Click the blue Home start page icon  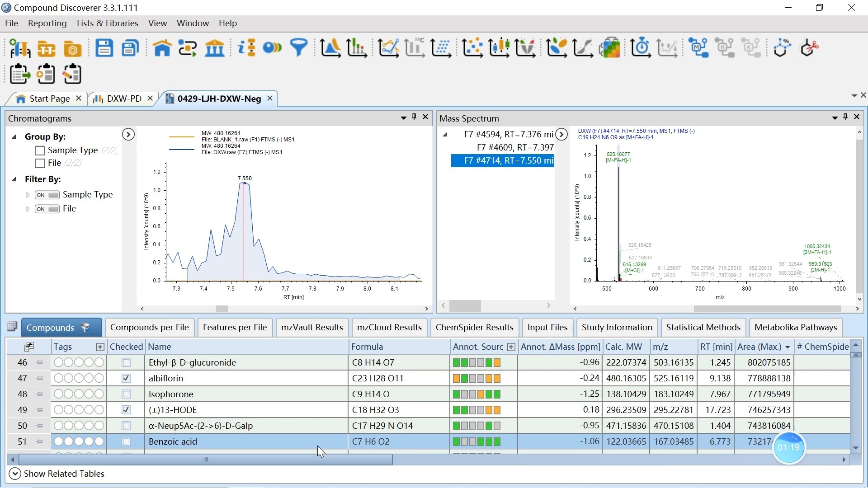coord(162,48)
